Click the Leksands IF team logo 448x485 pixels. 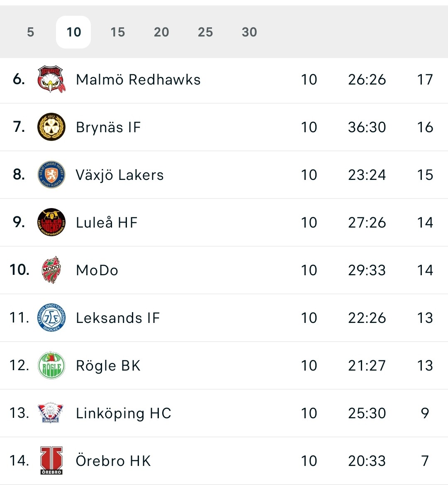(51, 318)
